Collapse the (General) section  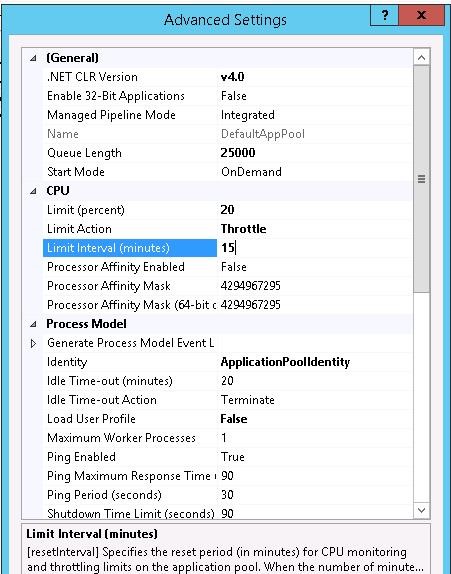[33, 58]
